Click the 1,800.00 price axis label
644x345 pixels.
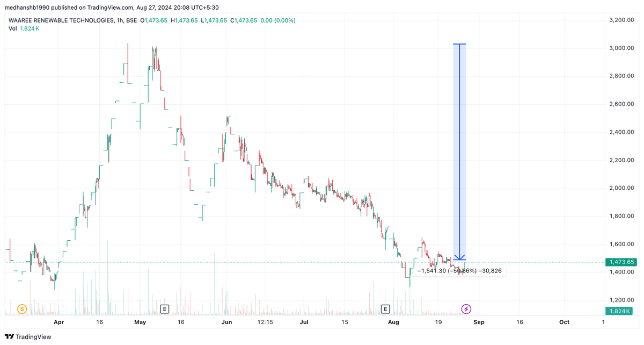pos(622,216)
